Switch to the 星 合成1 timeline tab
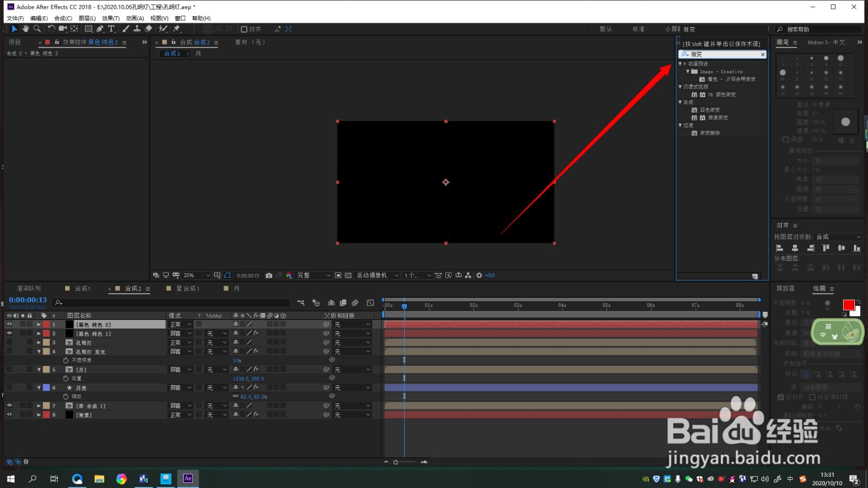The height and width of the screenshot is (488, 868). tap(188, 288)
